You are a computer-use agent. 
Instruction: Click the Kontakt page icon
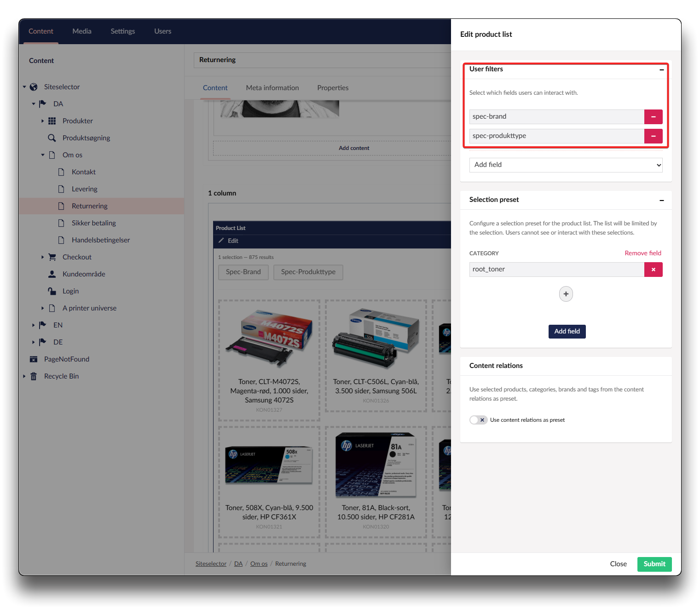(61, 172)
